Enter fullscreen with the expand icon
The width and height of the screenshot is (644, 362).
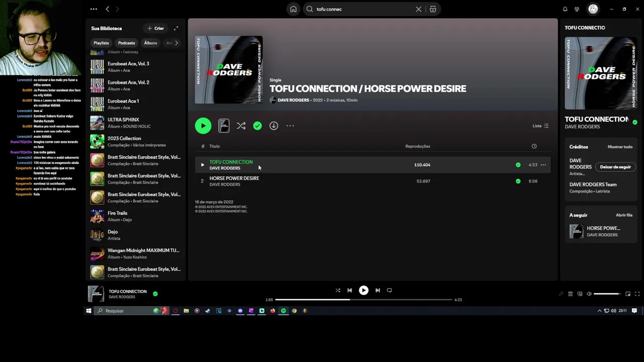pyautogui.click(x=637, y=294)
